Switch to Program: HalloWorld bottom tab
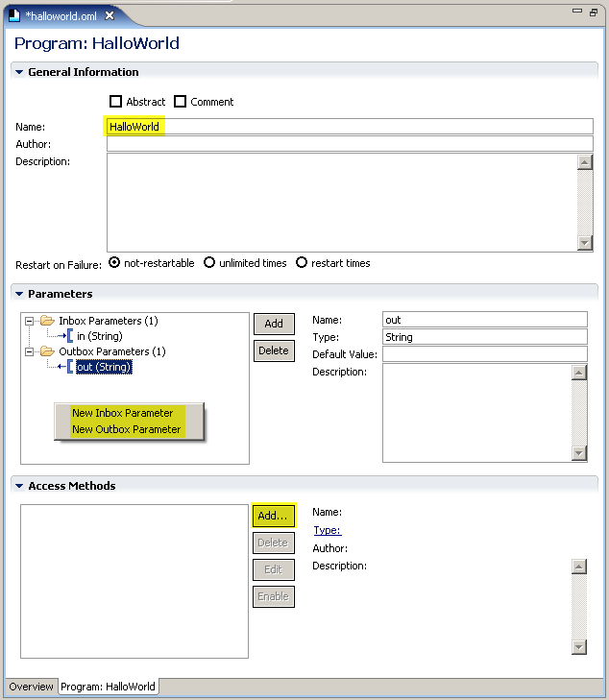609x700 pixels. tap(108, 687)
